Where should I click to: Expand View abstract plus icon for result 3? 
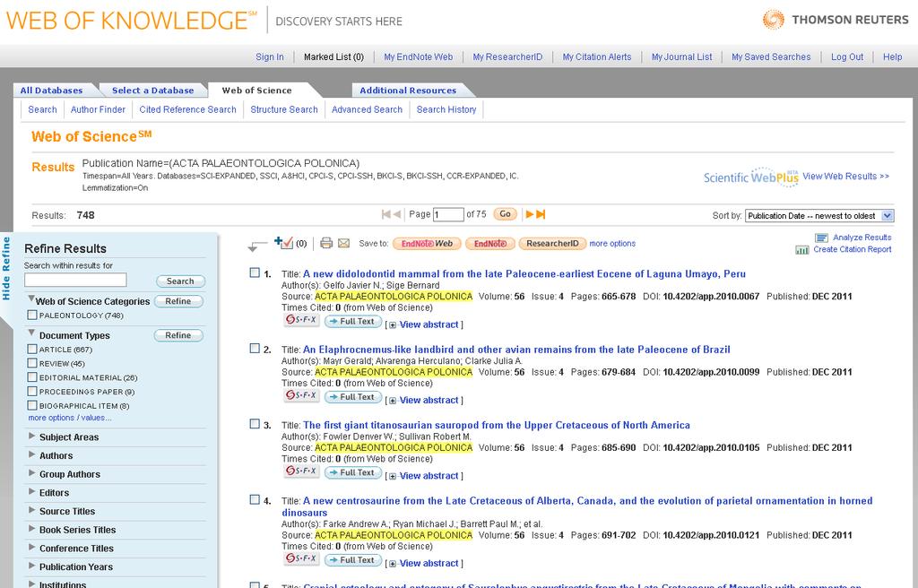[393, 476]
